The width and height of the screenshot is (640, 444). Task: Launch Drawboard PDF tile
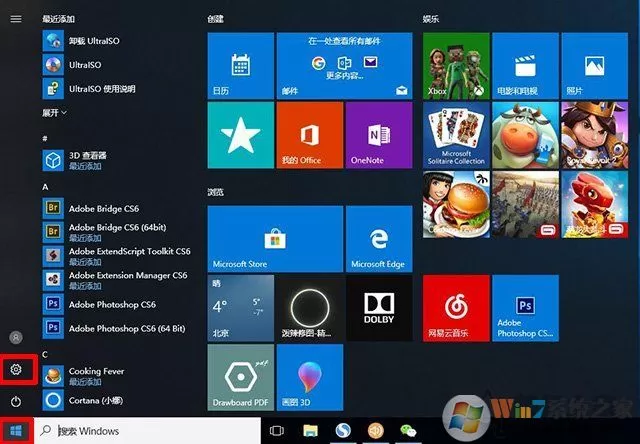tap(241, 377)
